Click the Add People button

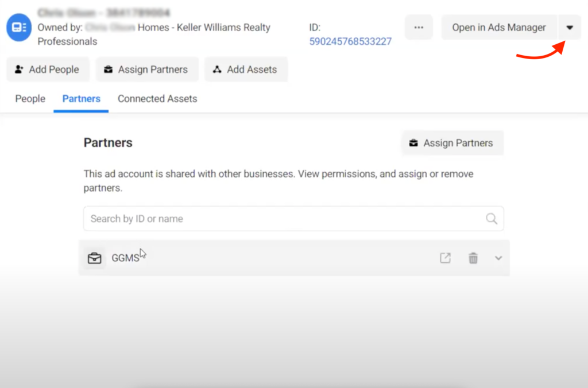(x=48, y=69)
